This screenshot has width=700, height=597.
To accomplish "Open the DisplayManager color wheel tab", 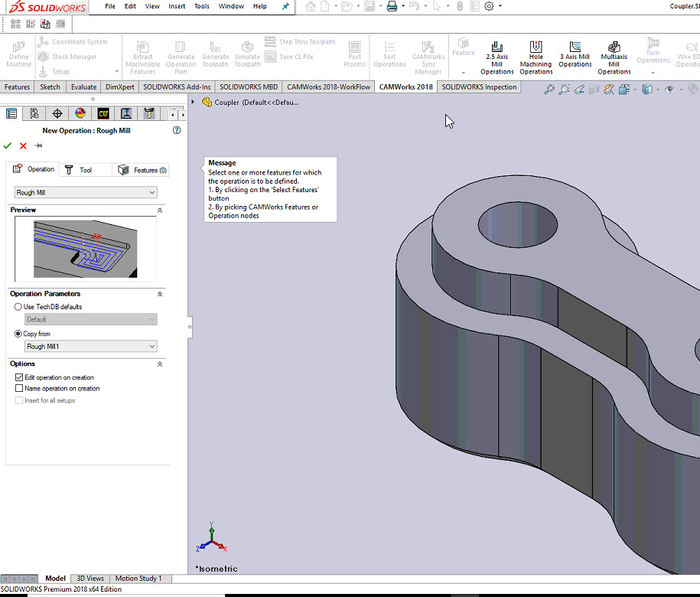I will 80,114.
